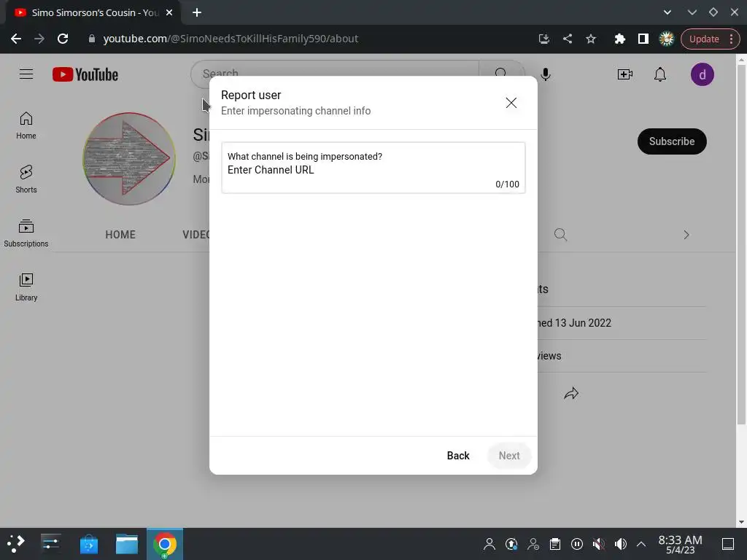Click the channel arrow avatar image
Viewport: 747px width, 560px height.
[x=129, y=158]
